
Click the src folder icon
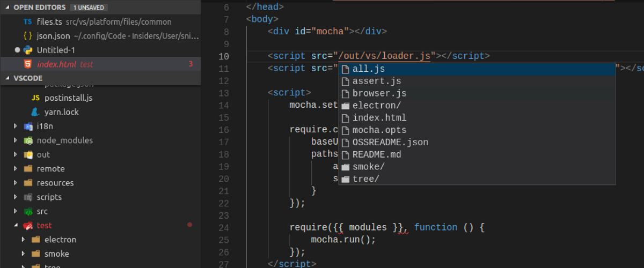pos(28,211)
